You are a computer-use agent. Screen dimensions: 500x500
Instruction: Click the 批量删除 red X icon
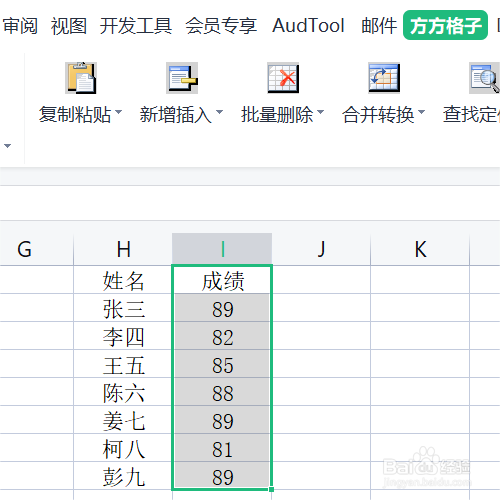(x=283, y=78)
